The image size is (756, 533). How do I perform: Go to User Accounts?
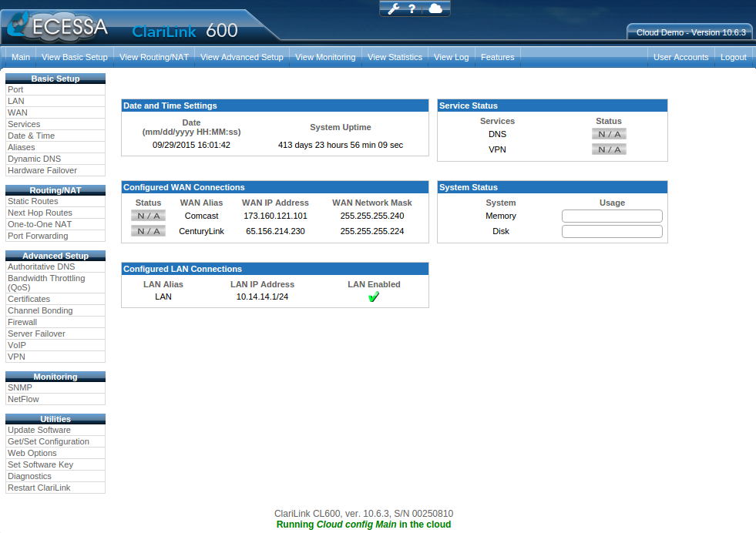click(680, 57)
